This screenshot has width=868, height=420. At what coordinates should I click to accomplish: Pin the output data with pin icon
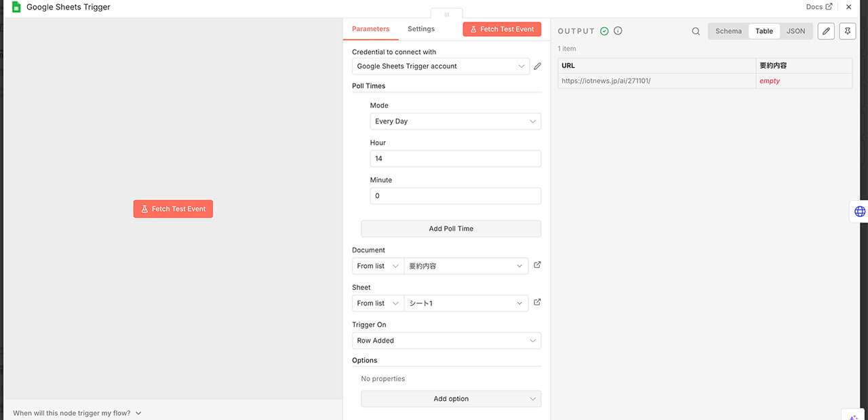(x=847, y=31)
